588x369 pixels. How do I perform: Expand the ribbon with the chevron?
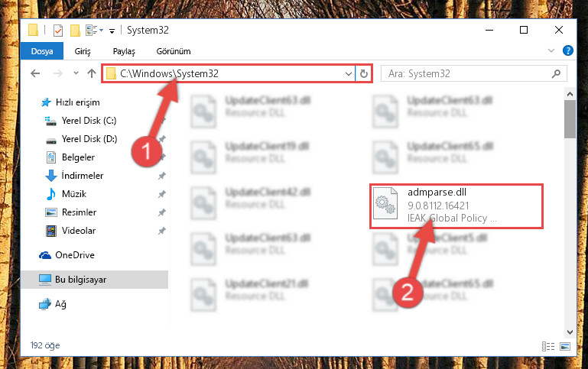(551, 50)
